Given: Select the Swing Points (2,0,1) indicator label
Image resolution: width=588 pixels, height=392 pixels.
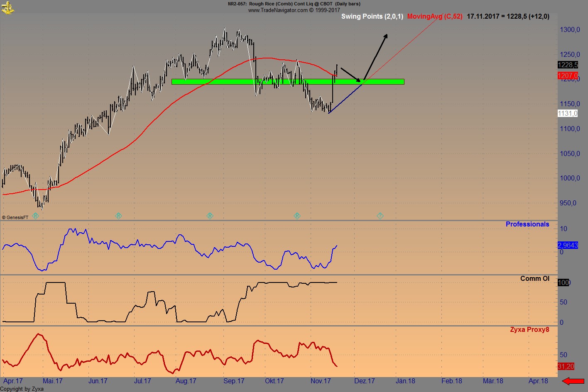Looking at the screenshot, I should pyautogui.click(x=372, y=17).
